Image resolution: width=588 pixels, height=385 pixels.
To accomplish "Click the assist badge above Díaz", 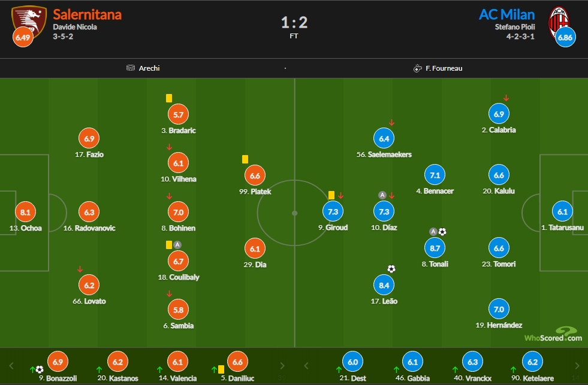I will 382,195.
